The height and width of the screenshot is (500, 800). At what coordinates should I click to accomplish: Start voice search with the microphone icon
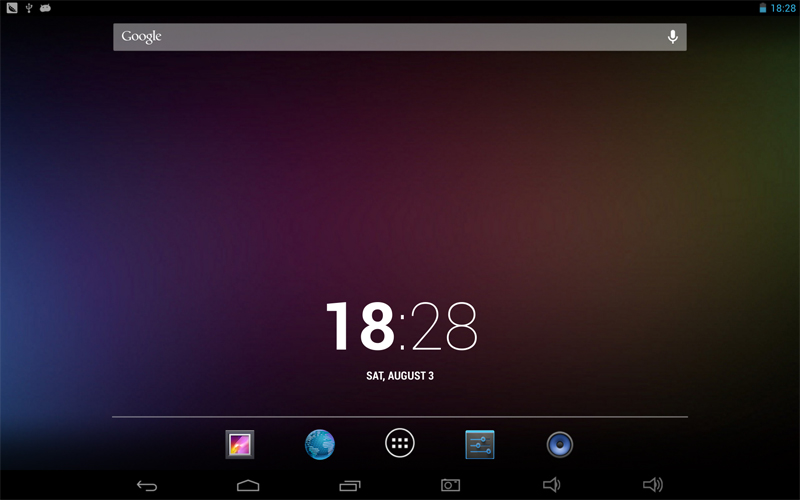pyautogui.click(x=673, y=37)
